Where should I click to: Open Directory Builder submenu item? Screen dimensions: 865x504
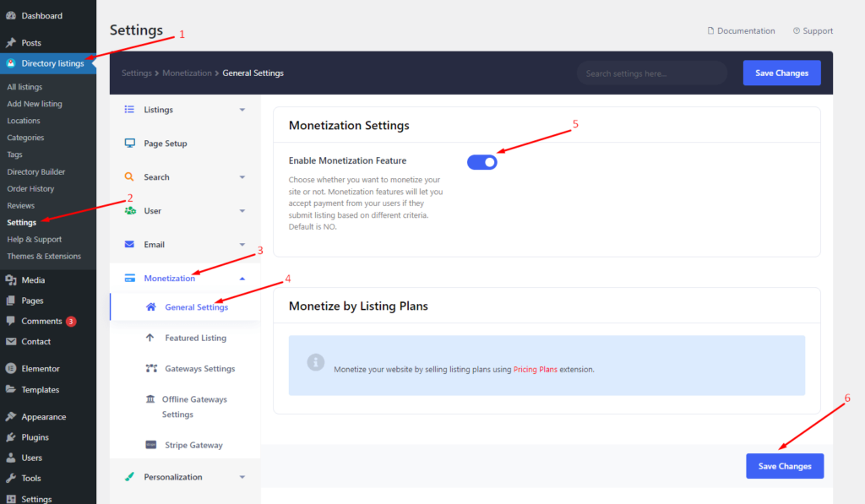tap(35, 171)
